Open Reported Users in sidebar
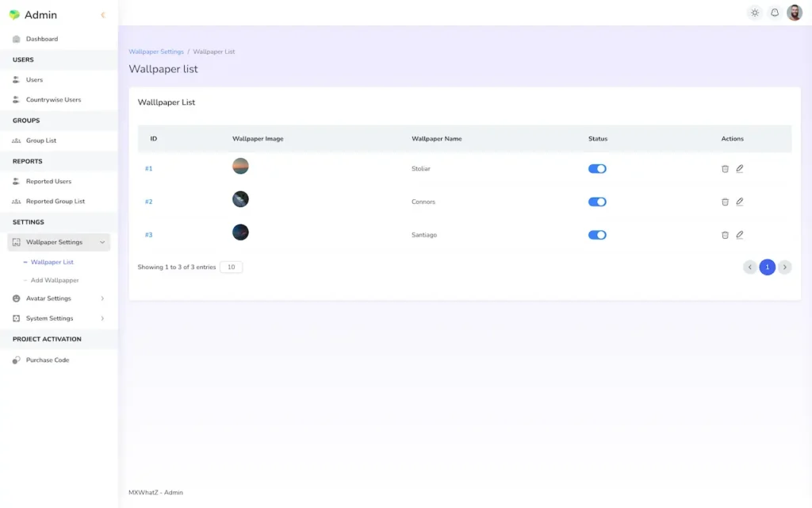812x508 pixels. pos(48,182)
